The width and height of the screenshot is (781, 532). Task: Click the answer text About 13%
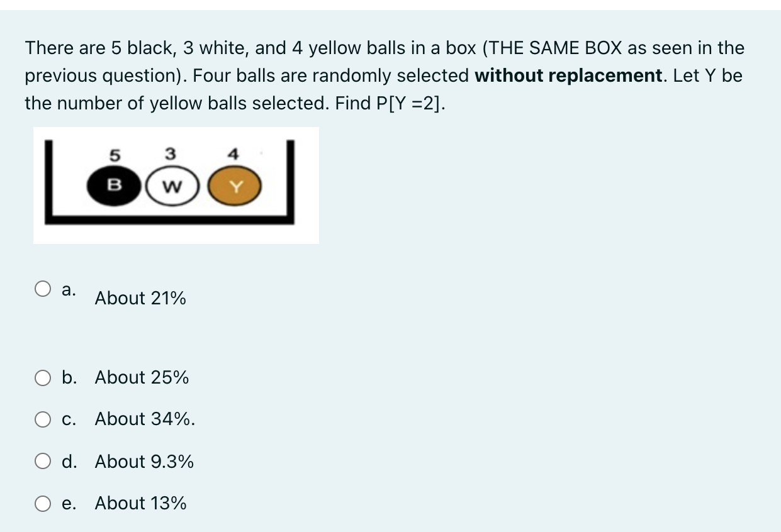pyautogui.click(x=140, y=503)
